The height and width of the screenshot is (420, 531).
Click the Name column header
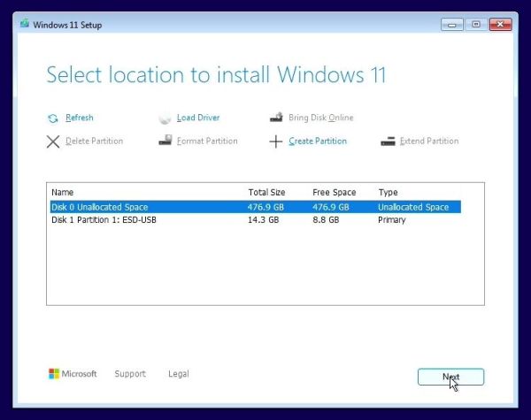click(62, 192)
